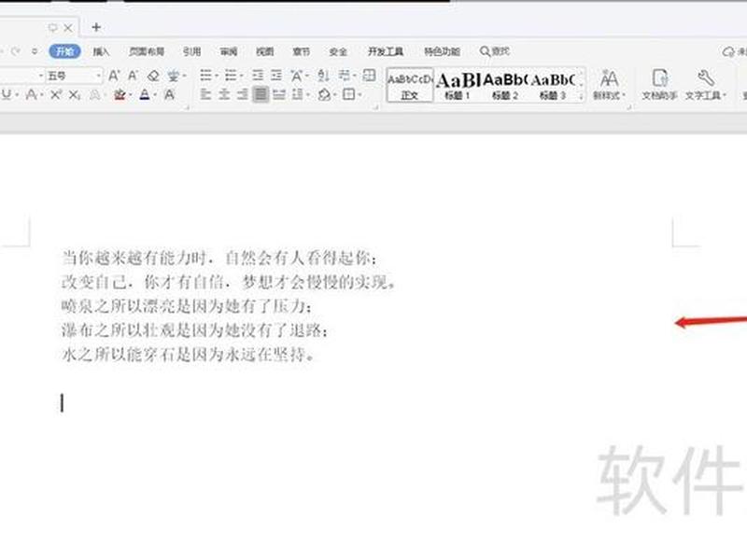Toggle justified alignment
This screenshot has height=560, width=747.
pos(261,94)
